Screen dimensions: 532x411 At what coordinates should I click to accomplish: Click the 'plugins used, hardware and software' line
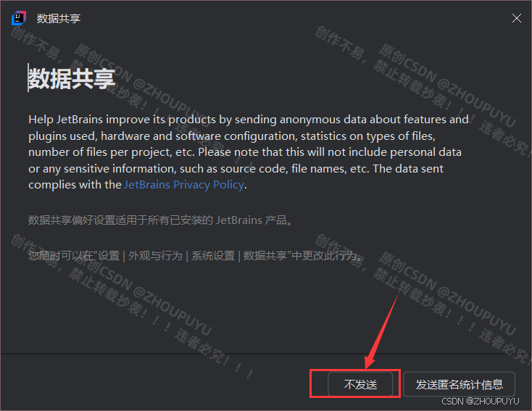coord(232,136)
